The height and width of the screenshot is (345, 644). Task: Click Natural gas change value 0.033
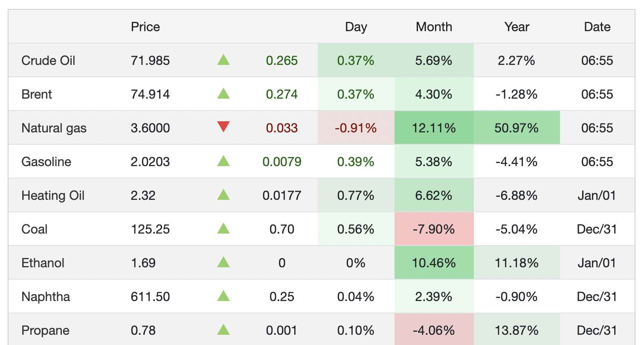point(282,128)
